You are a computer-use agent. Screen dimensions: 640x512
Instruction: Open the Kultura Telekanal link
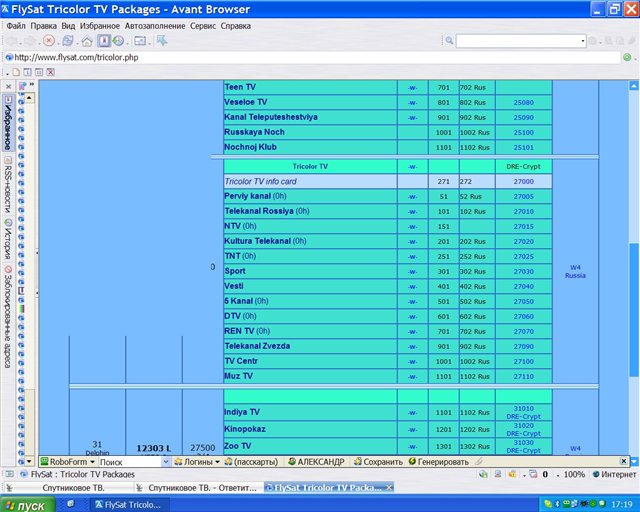(x=258, y=241)
